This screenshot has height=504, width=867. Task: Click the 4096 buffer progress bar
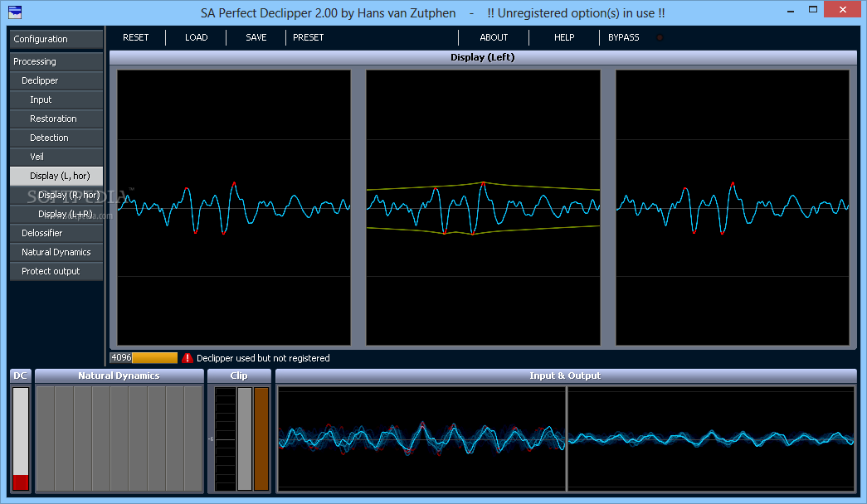[x=144, y=358]
